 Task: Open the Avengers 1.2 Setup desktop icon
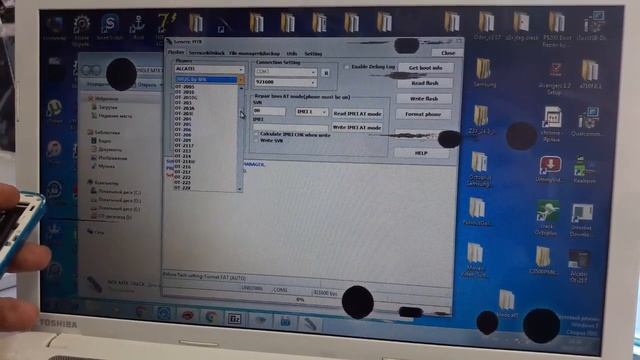tap(555, 78)
